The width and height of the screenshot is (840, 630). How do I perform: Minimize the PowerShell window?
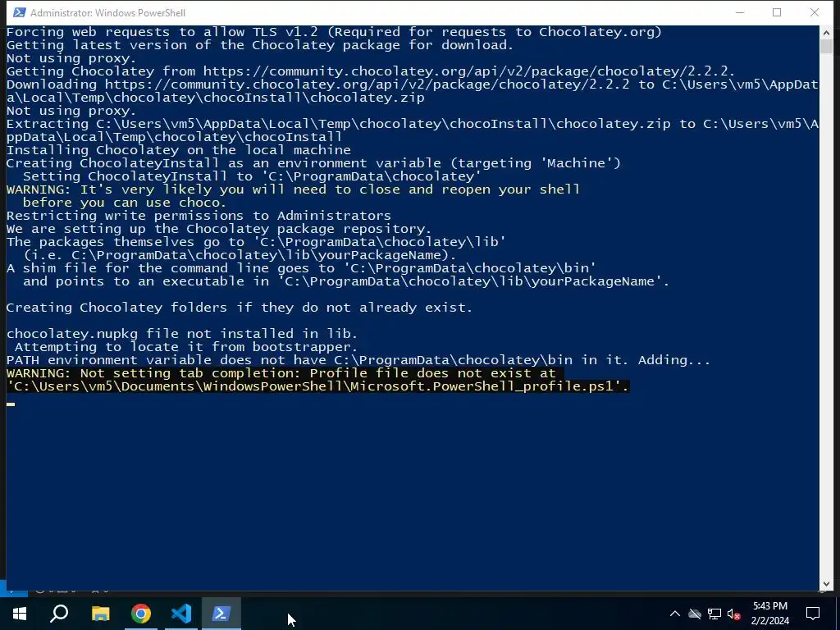click(740, 12)
